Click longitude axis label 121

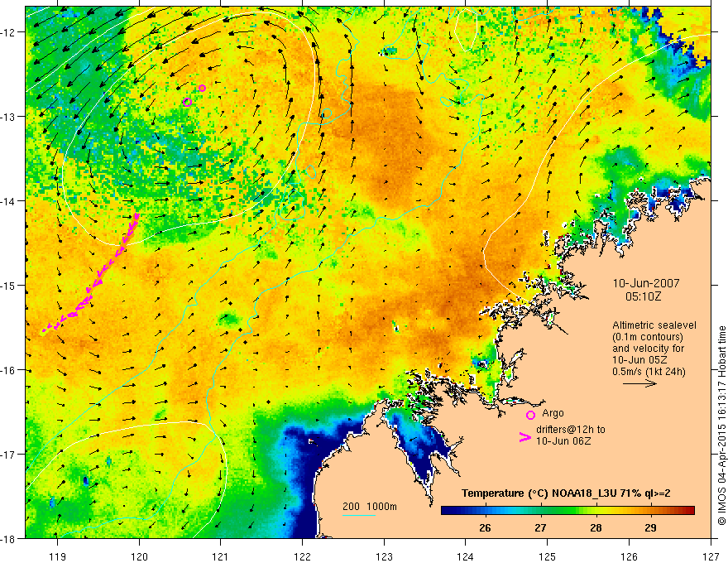221,556
